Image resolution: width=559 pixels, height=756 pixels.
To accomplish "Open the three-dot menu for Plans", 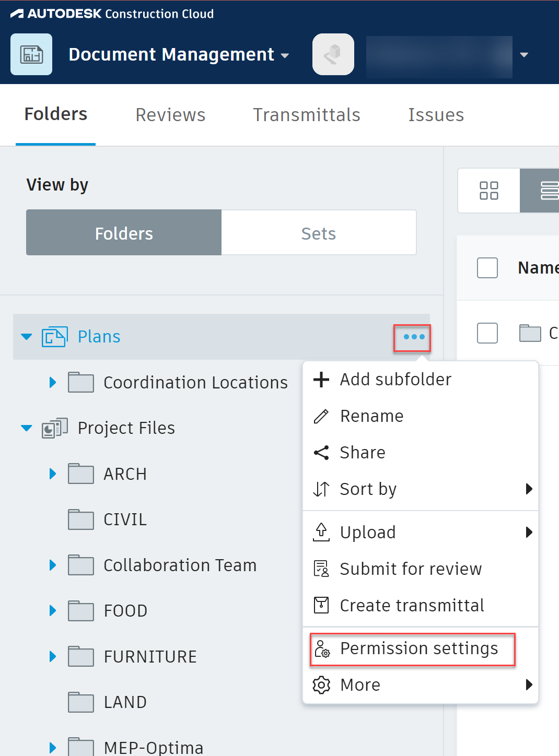I will 413,337.
